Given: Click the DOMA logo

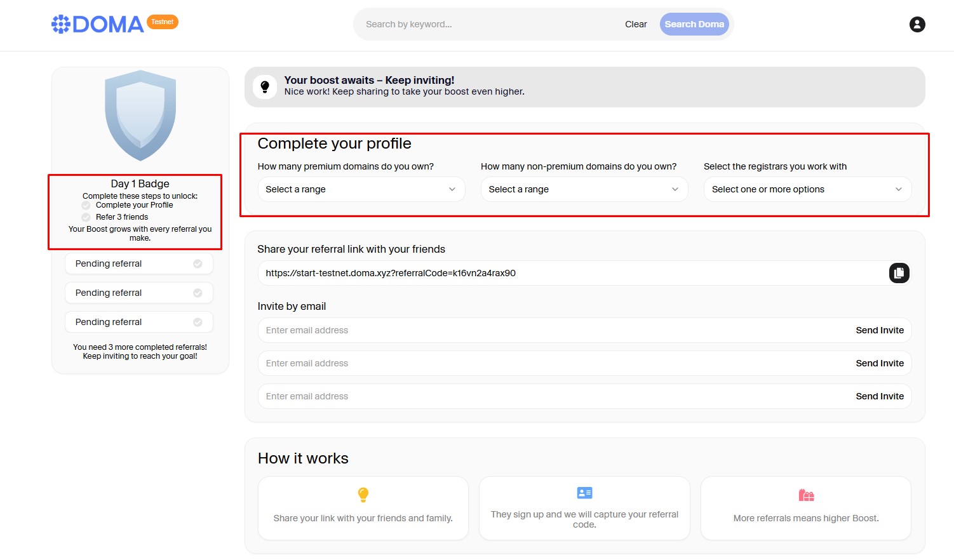Looking at the screenshot, I should point(98,24).
